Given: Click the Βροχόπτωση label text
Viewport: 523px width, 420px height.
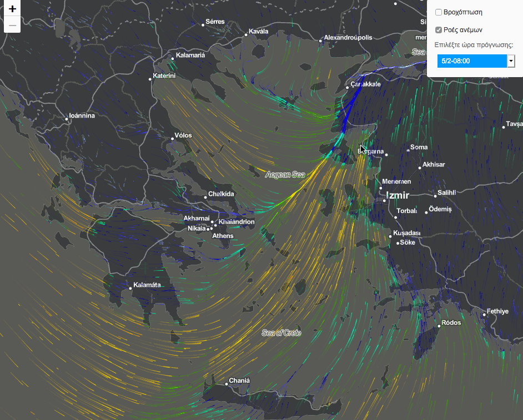Looking at the screenshot, I should [463, 12].
